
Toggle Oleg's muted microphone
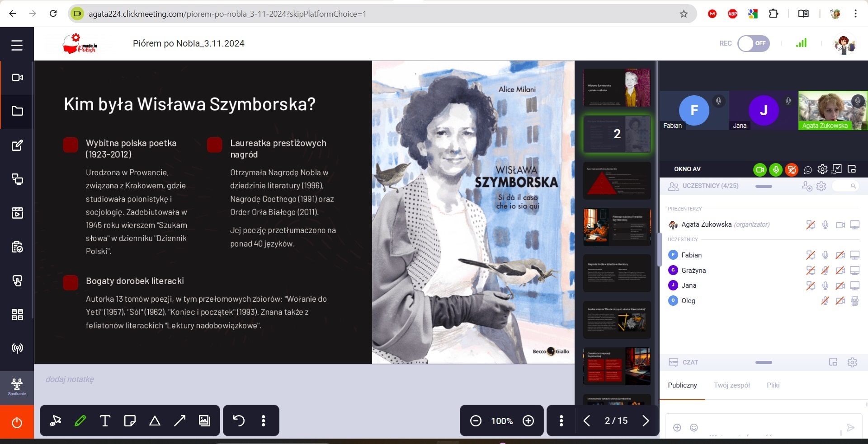pos(825,301)
